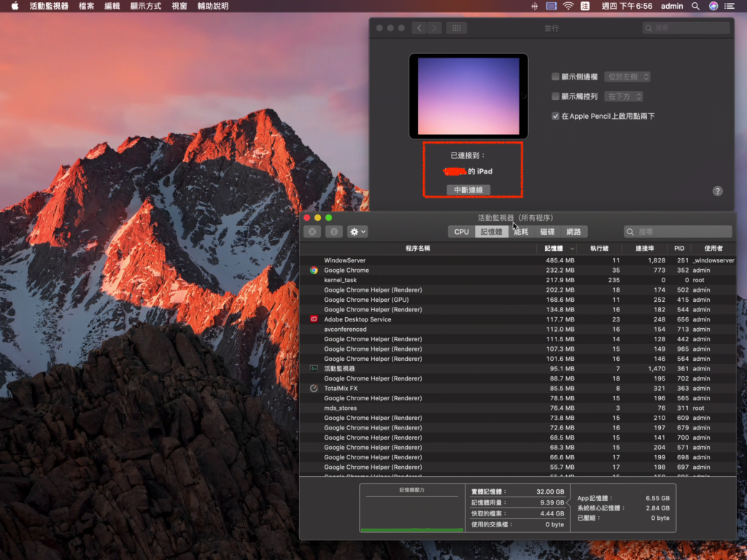
Task: Click the TotalMix FX process icon
Action: (x=314, y=388)
